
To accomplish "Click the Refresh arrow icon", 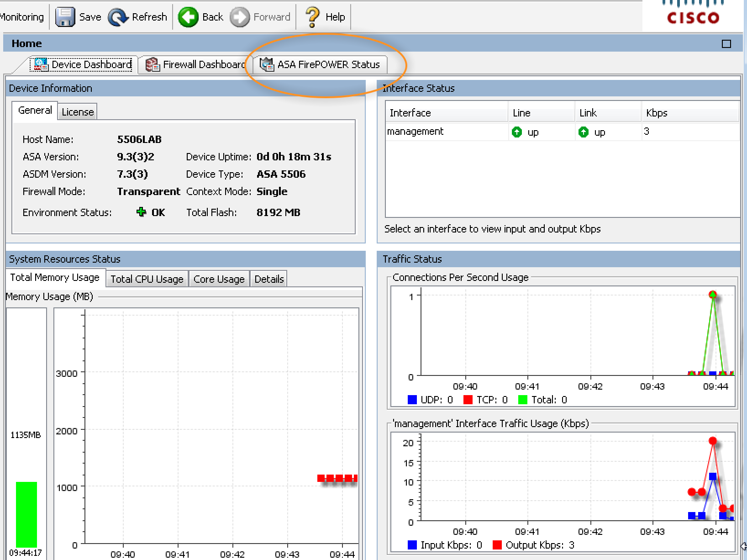I will [118, 17].
